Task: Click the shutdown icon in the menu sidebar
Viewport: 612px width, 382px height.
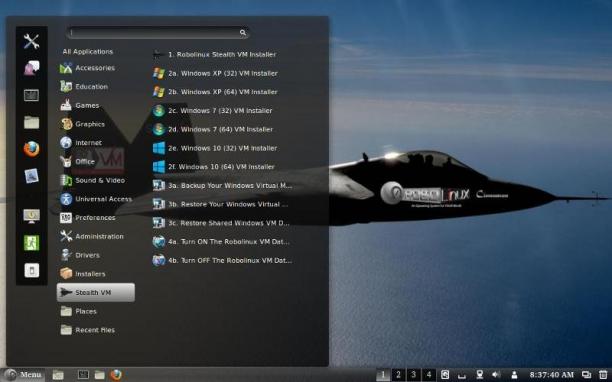Action: click(x=32, y=270)
